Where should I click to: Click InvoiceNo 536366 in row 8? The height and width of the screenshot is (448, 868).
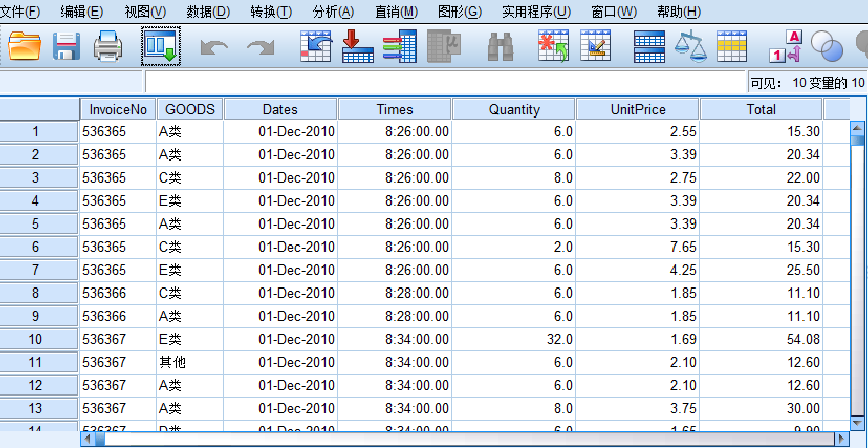(118, 293)
